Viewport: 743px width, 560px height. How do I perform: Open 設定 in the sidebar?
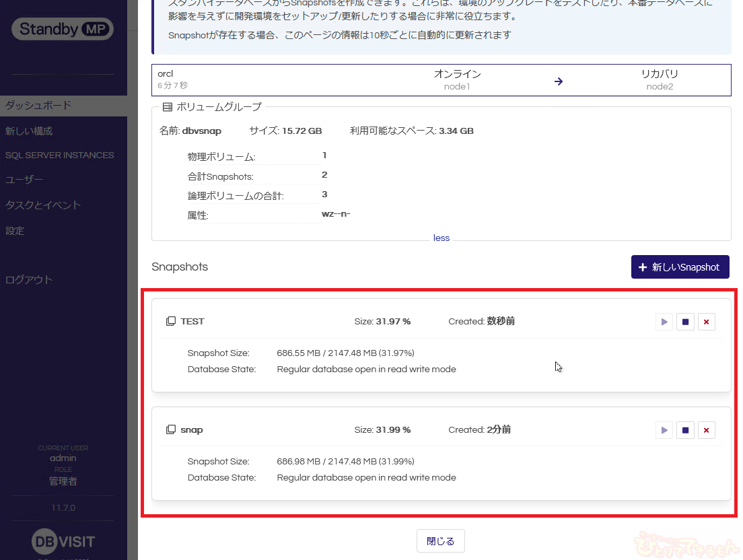coord(15,231)
